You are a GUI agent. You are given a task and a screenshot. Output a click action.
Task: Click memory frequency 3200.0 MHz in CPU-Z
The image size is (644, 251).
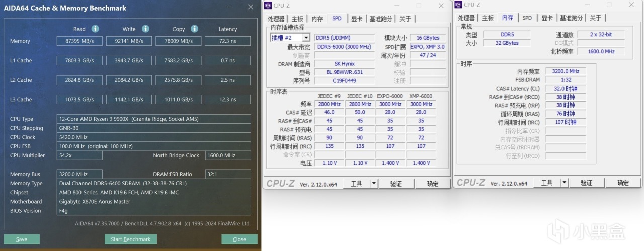(566, 71)
